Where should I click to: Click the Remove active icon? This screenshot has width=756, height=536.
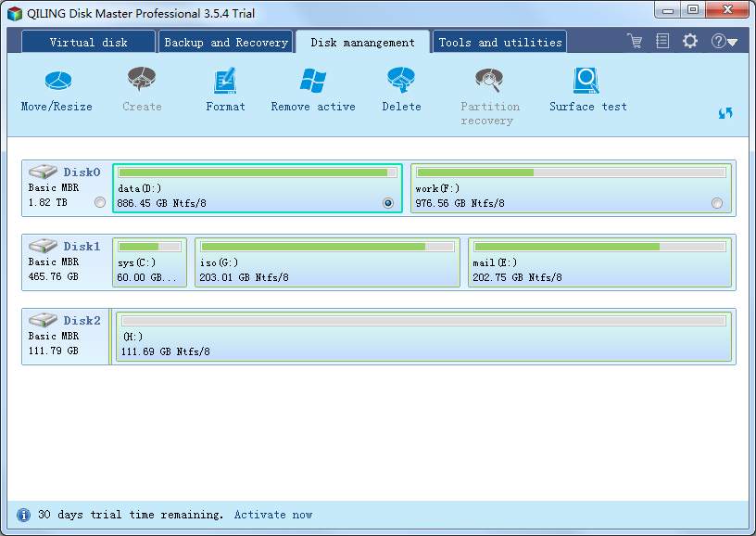[313, 83]
